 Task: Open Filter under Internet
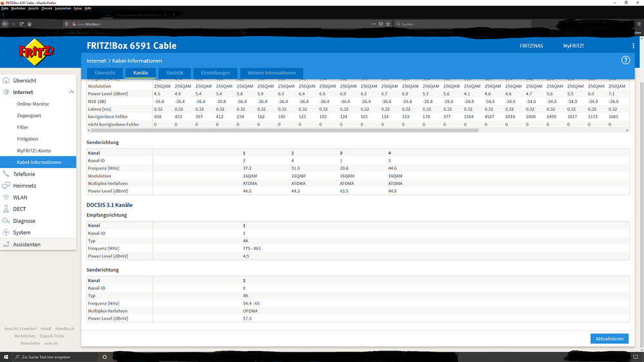click(x=23, y=128)
